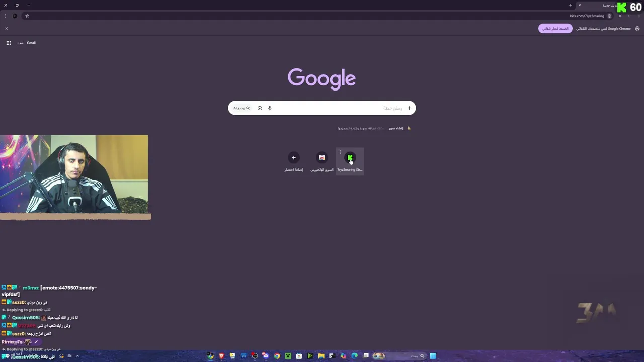
Task: Set Chrome as the default browser button
Action: click(x=555, y=28)
